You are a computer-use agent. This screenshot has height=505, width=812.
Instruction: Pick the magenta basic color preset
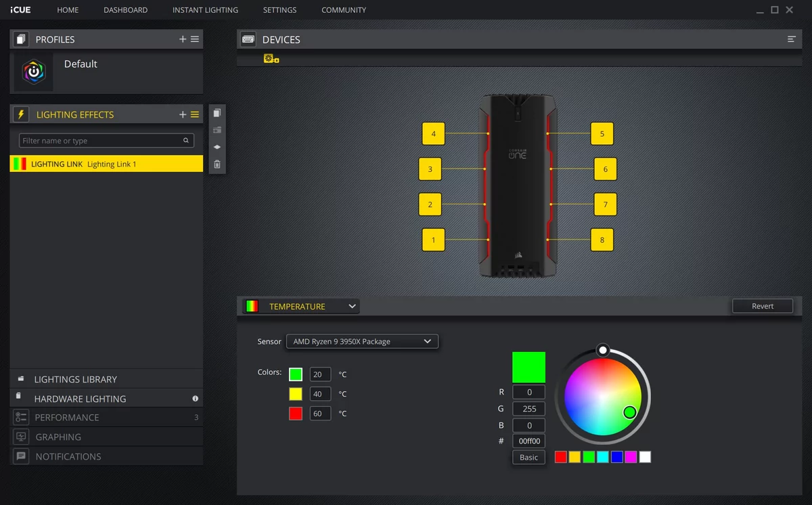click(x=631, y=457)
